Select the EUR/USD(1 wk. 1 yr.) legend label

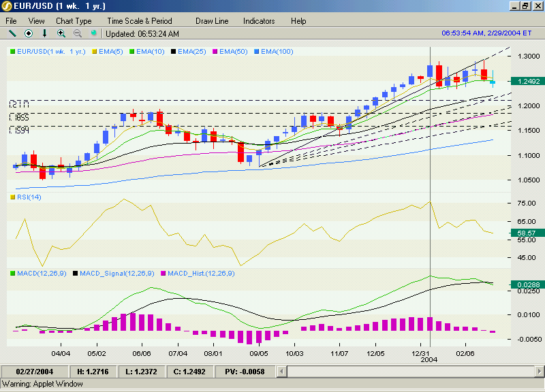(x=52, y=52)
